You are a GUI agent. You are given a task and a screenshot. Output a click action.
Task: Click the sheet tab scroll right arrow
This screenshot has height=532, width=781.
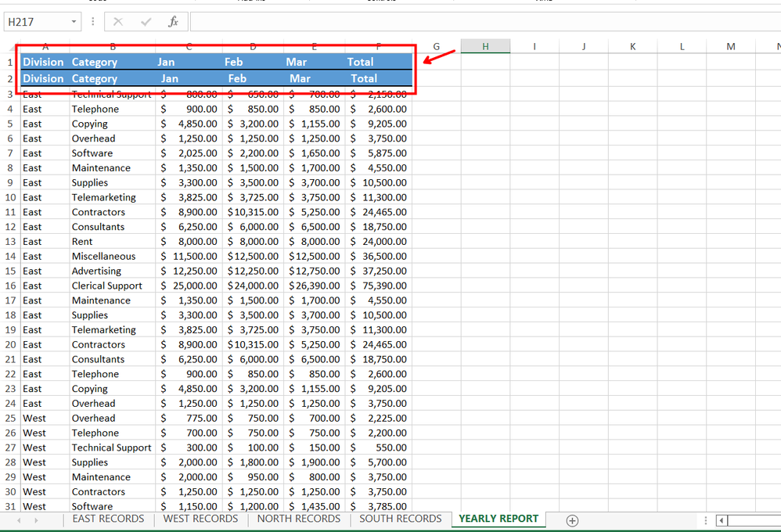[x=36, y=520]
